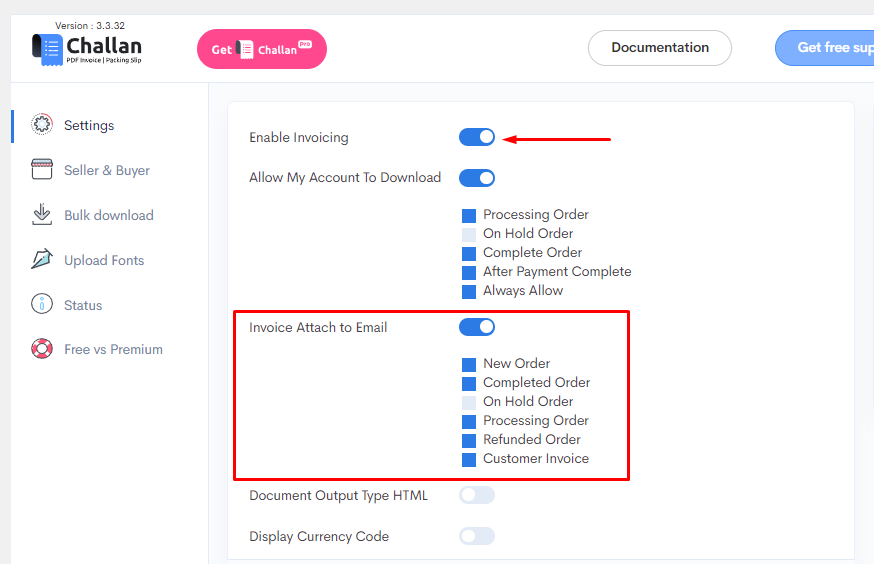Check the On Hold Order download checkbox
The height and width of the screenshot is (564, 874).
coord(469,235)
